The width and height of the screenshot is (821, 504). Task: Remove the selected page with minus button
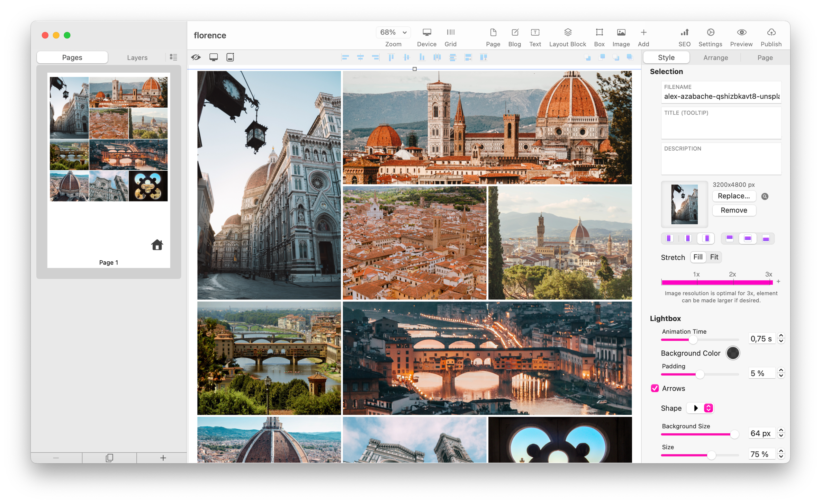(56, 458)
